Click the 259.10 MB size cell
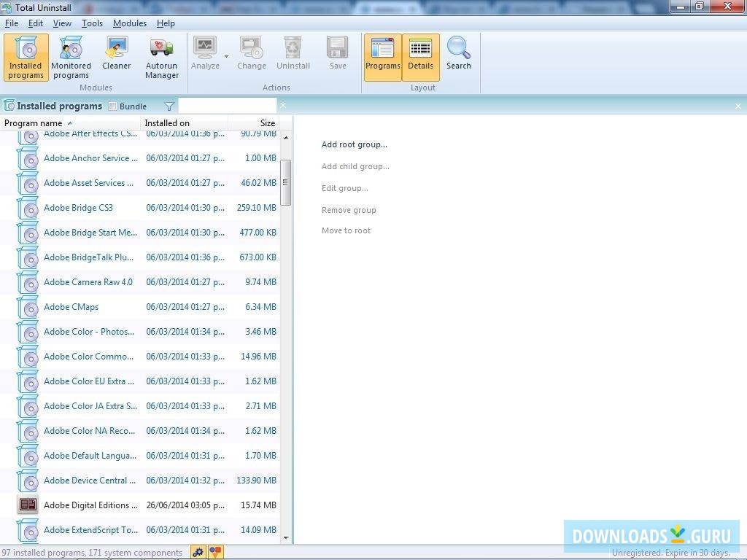The image size is (747, 560). point(256,208)
